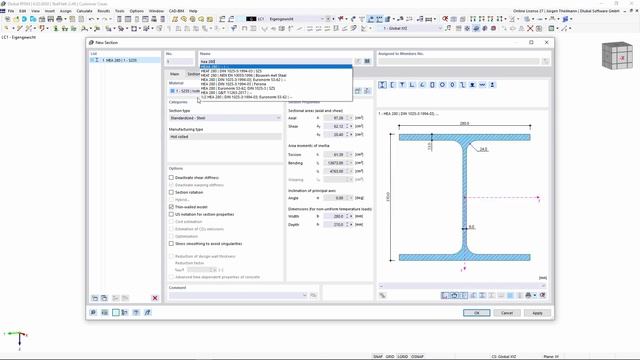Click the view navigation cube

click(x=617, y=56)
